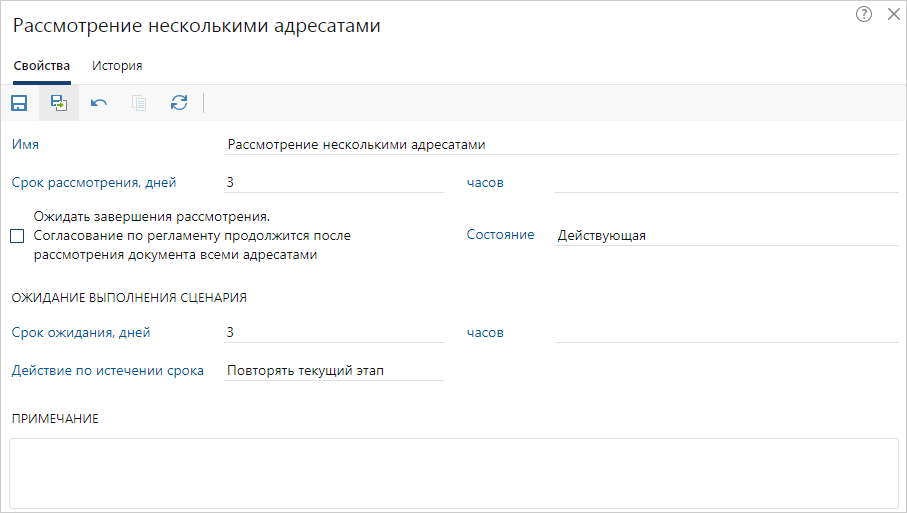Click the Undo changes arrow icon
This screenshot has width=907, height=513.
pos(99,103)
